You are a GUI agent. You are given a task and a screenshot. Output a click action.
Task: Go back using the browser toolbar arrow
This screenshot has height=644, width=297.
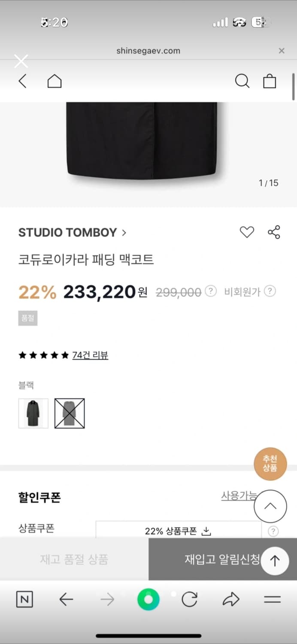click(x=66, y=599)
